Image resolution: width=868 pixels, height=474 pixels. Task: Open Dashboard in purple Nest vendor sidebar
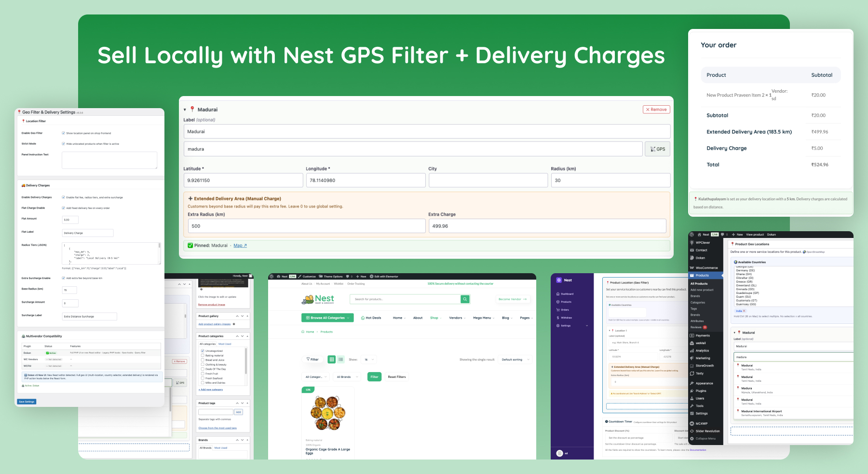pyautogui.click(x=565, y=294)
